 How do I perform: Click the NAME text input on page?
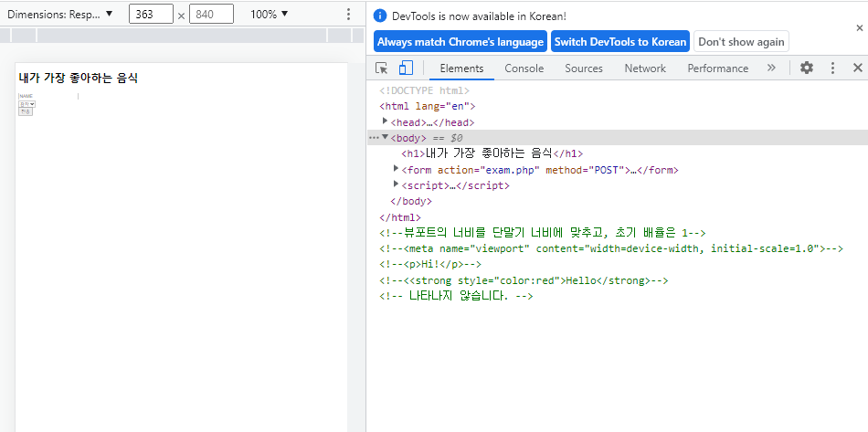click(x=48, y=96)
